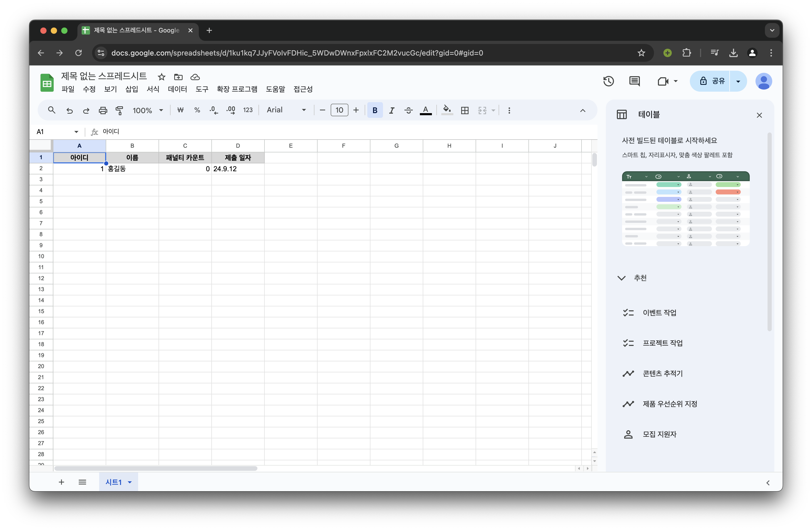The height and width of the screenshot is (530, 812).
Task: Click the currency won format icon
Action: tap(181, 110)
